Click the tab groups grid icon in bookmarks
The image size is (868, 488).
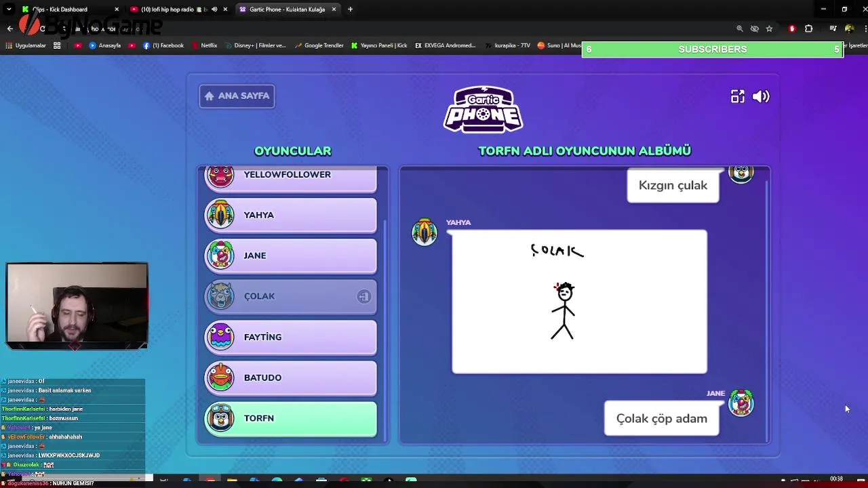coord(57,45)
